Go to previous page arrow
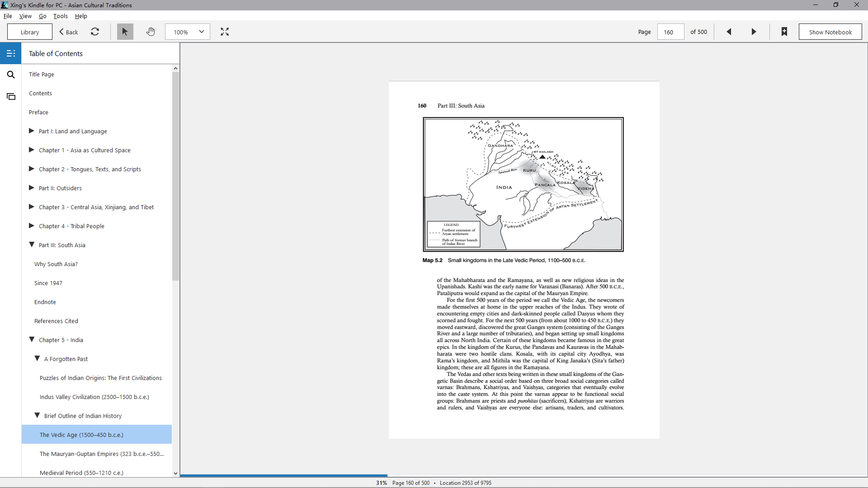Screen dimensions: 868x488 pos(729,32)
